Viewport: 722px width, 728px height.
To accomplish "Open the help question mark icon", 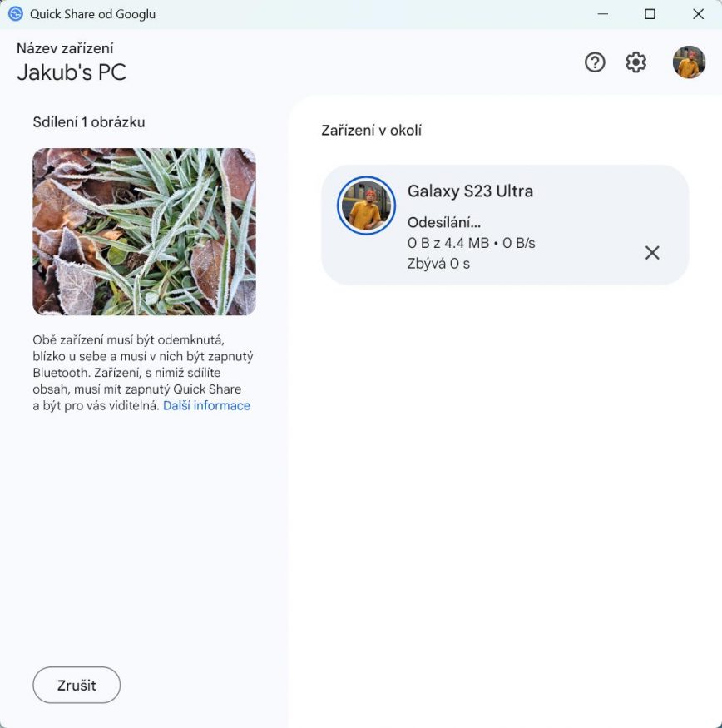I will [594, 62].
